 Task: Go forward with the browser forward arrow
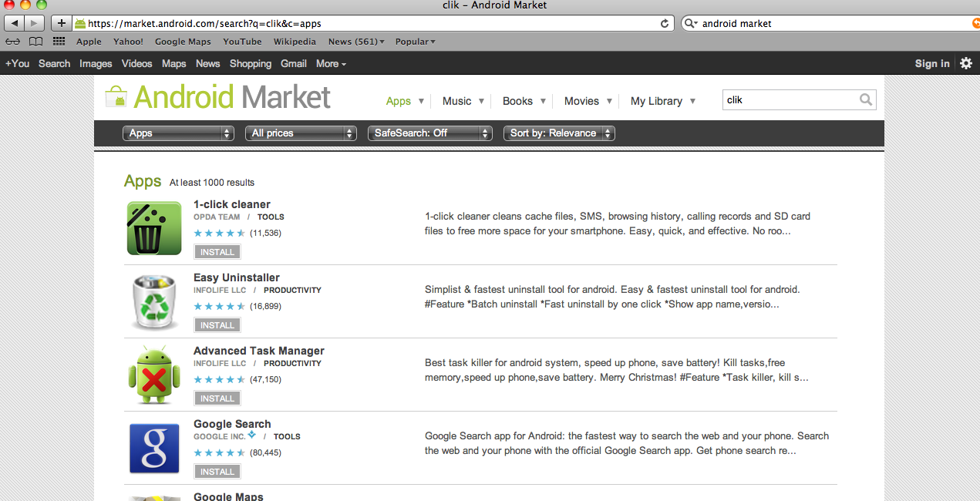tap(35, 23)
